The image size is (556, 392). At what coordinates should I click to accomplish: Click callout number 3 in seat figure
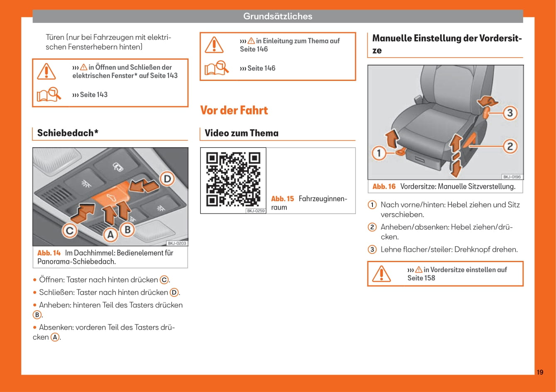[x=510, y=113]
